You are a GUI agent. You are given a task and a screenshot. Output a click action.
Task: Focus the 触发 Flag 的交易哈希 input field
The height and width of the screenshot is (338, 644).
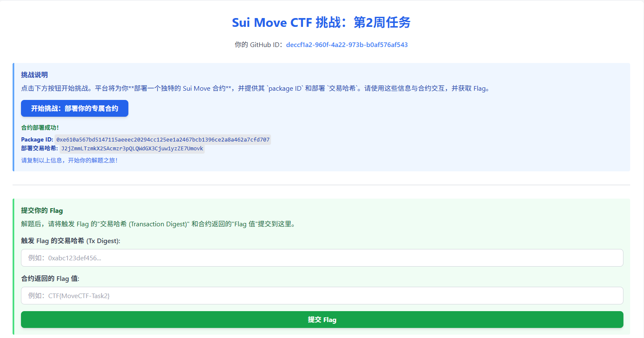point(322,258)
